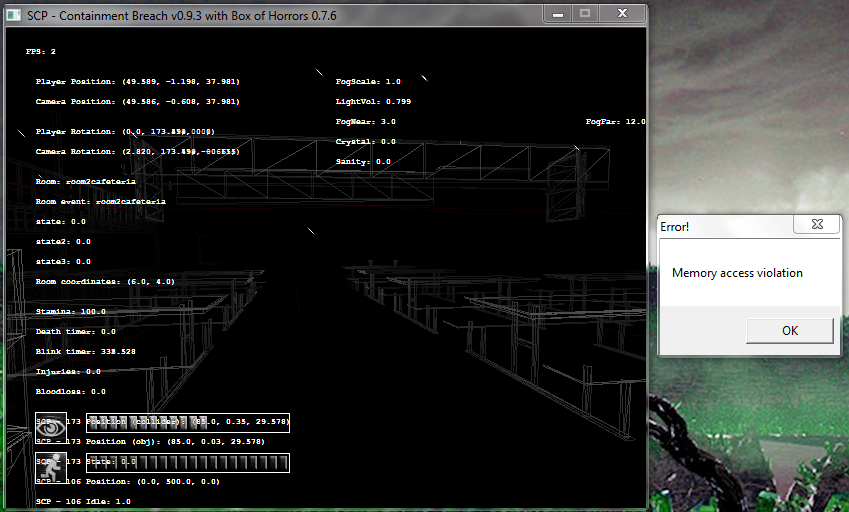Click the sprint running-man icon
This screenshot has width=849, height=512.
pyautogui.click(x=51, y=468)
